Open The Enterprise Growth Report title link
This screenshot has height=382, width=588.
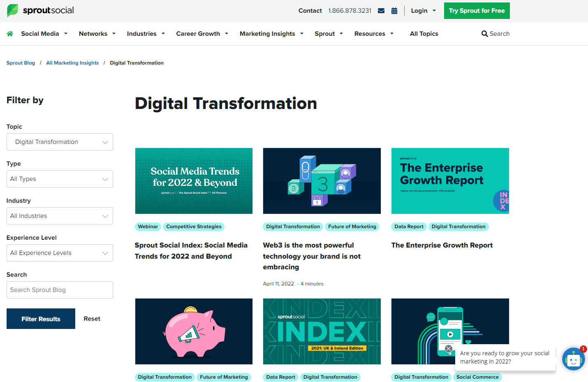pos(442,245)
